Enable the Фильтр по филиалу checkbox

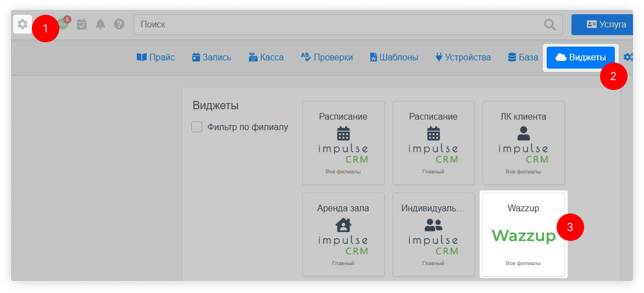tap(197, 127)
